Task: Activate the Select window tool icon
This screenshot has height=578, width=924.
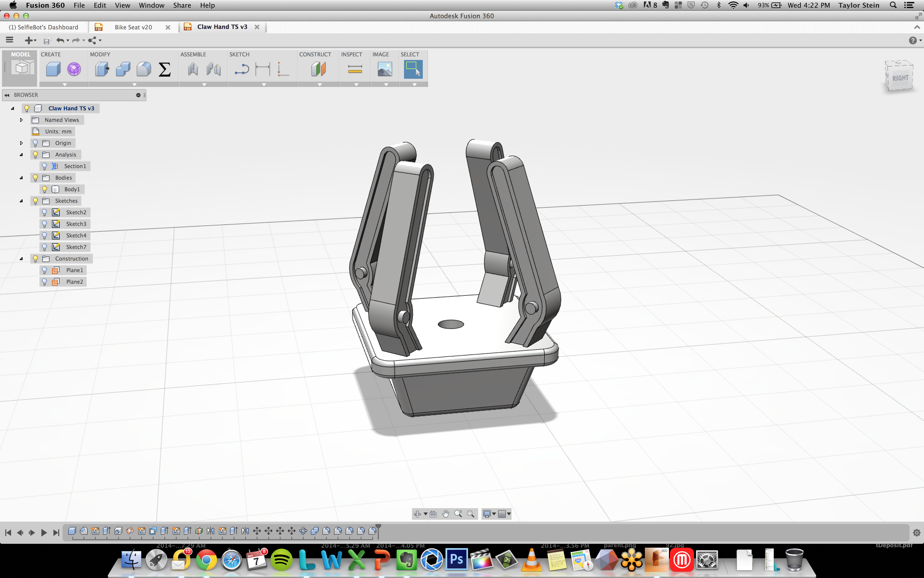Action: pos(413,69)
